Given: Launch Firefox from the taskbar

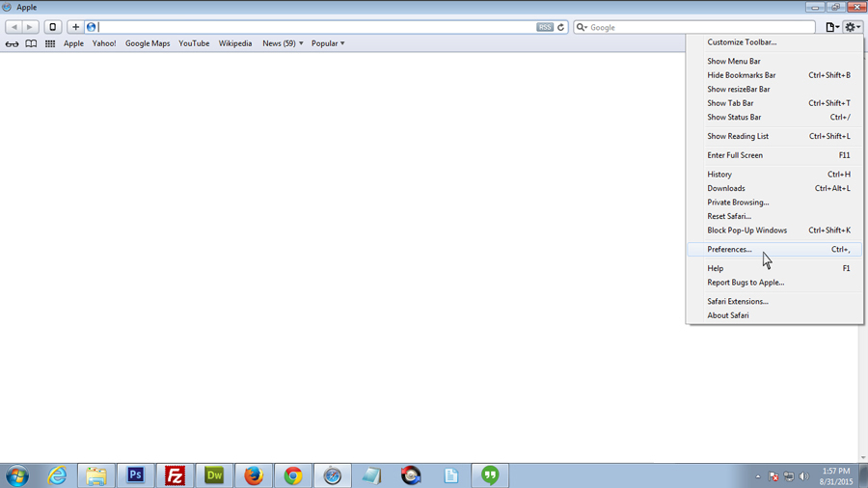Looking at the screenshot, I should tap(254, 475).
